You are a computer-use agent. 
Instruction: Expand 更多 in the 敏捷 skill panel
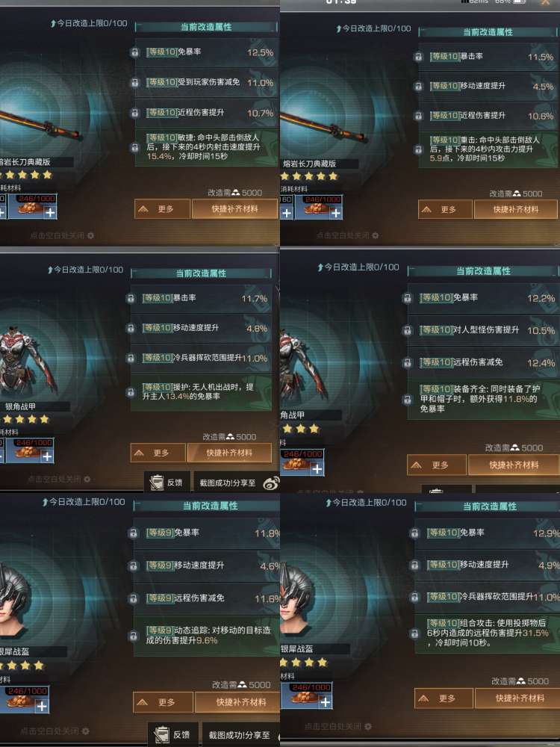(162, 209)
